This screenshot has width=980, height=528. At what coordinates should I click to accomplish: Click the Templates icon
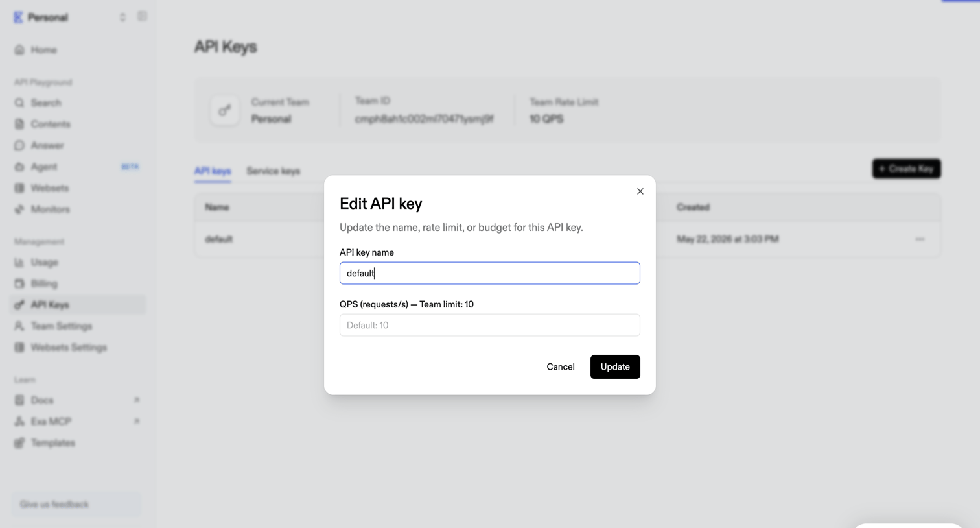click(19, 443)
